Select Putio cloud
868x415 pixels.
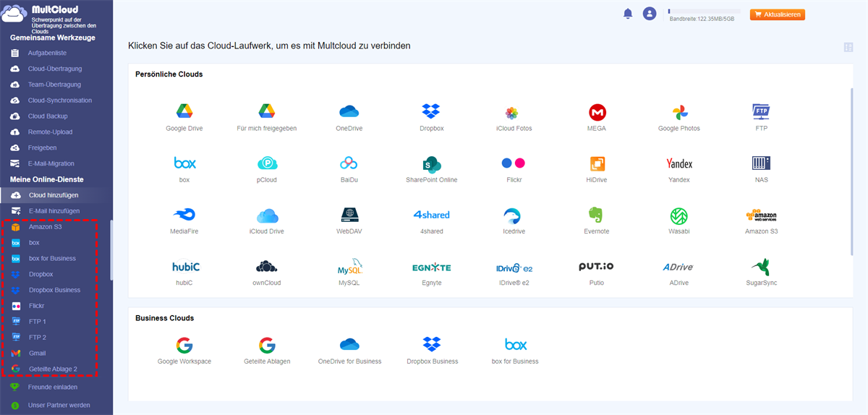[597, 273]
